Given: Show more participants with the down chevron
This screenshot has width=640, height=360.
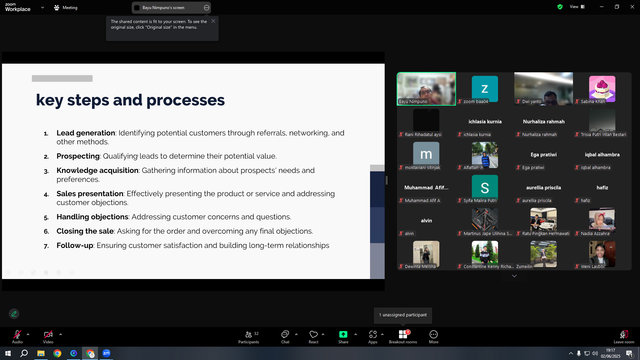Looking at the screenshot, I should click(514, 276).
